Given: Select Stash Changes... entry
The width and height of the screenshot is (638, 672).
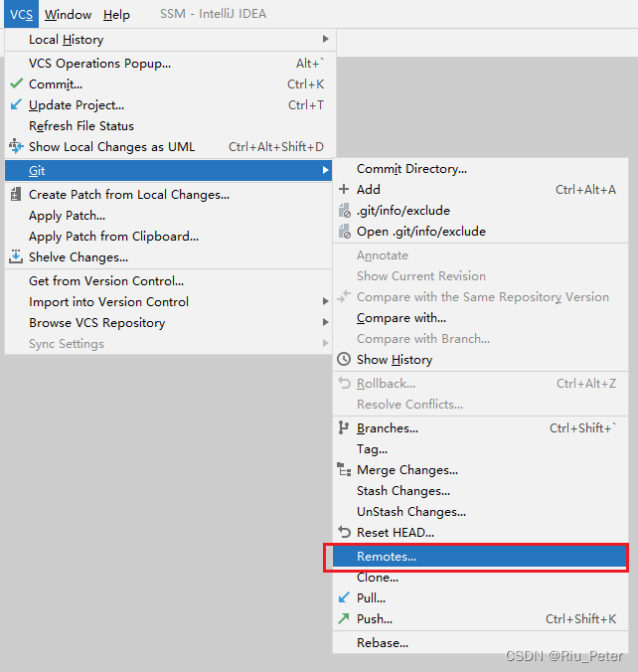Looking at the screenshot, I should 480,490.
